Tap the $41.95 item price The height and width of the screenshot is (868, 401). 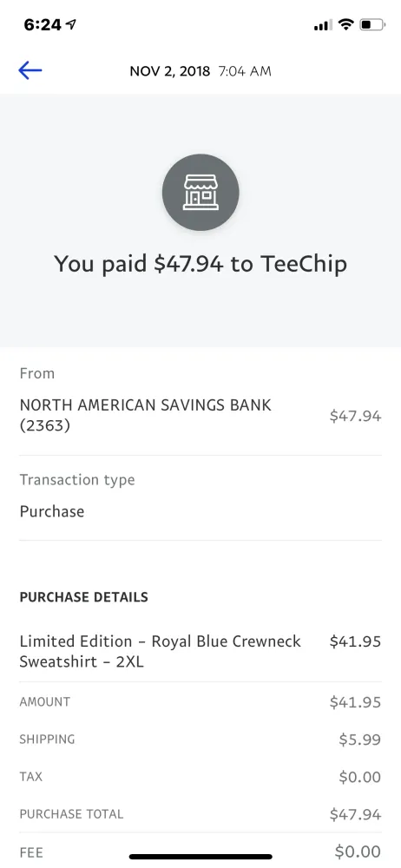355,641
